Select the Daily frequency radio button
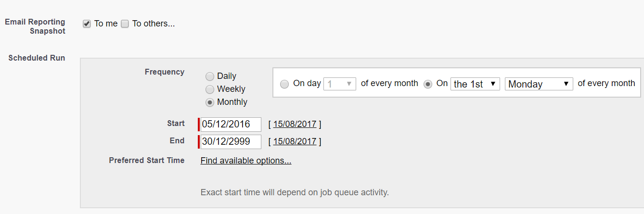 [210, 76]
